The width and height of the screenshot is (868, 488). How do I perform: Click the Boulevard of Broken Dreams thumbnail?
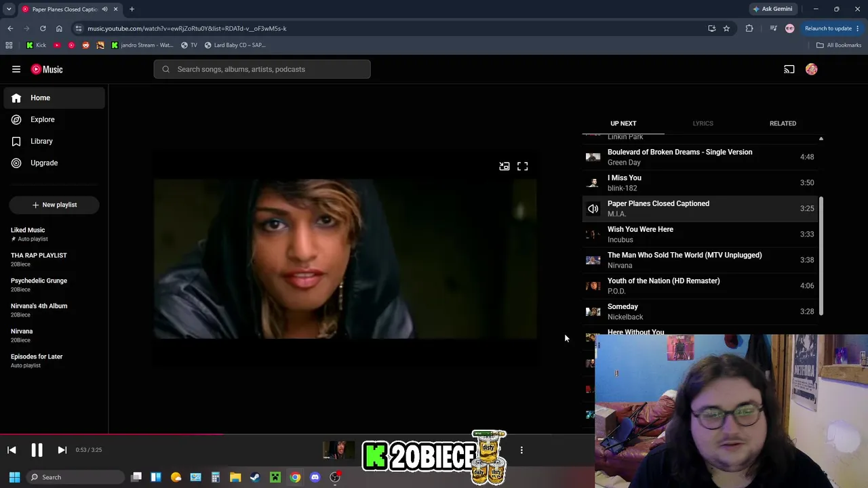point(593,157)
